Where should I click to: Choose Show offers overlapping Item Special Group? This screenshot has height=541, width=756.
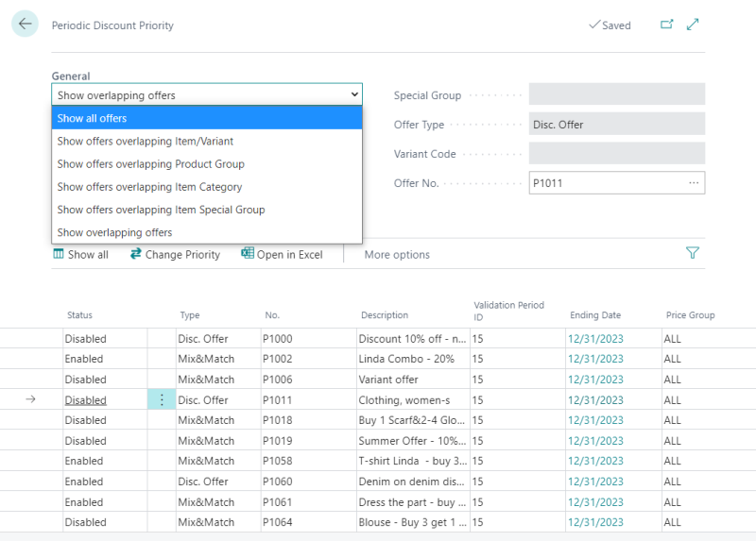(x=207, y=210)
